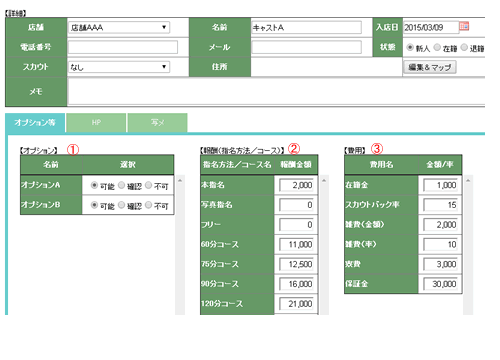500x360 pixels.
Task: Switch to the 写メ tab
Action: (x=157, y=123)
